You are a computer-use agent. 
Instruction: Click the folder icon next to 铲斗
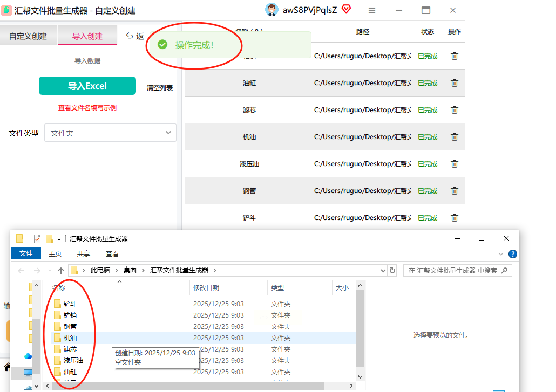pyautogui.click(x=57, y=304)
